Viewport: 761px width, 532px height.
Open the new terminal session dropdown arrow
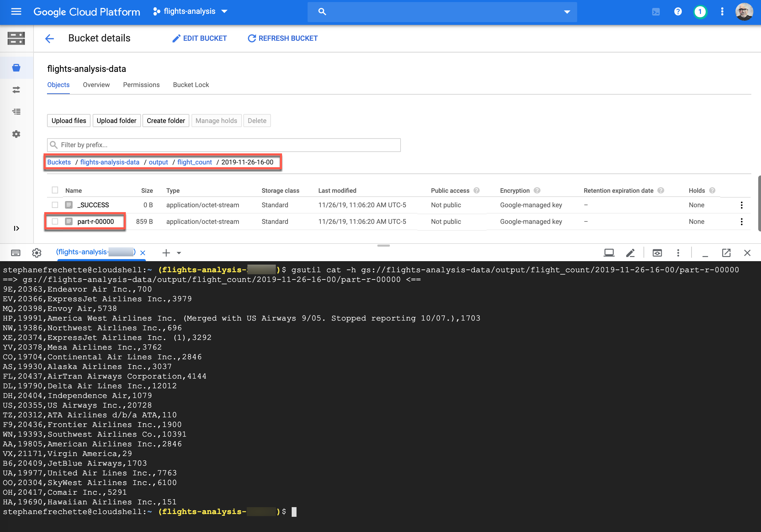point(179,253)
